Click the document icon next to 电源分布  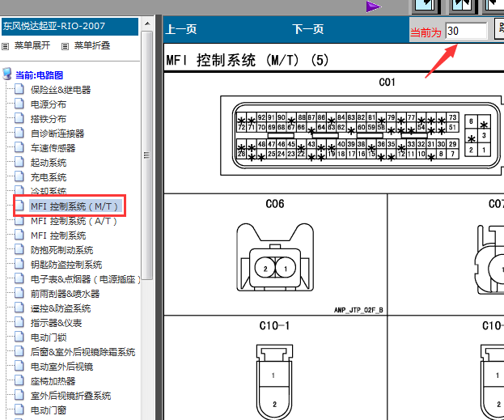point(19,104)
